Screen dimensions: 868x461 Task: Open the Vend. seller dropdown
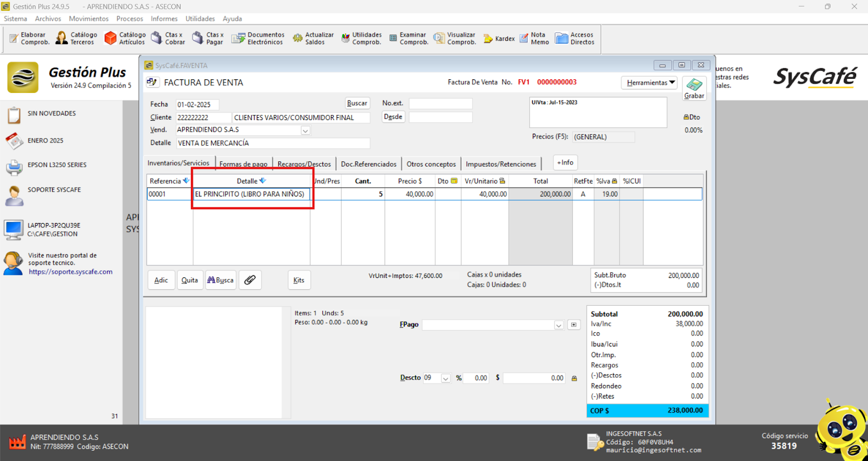305,130
